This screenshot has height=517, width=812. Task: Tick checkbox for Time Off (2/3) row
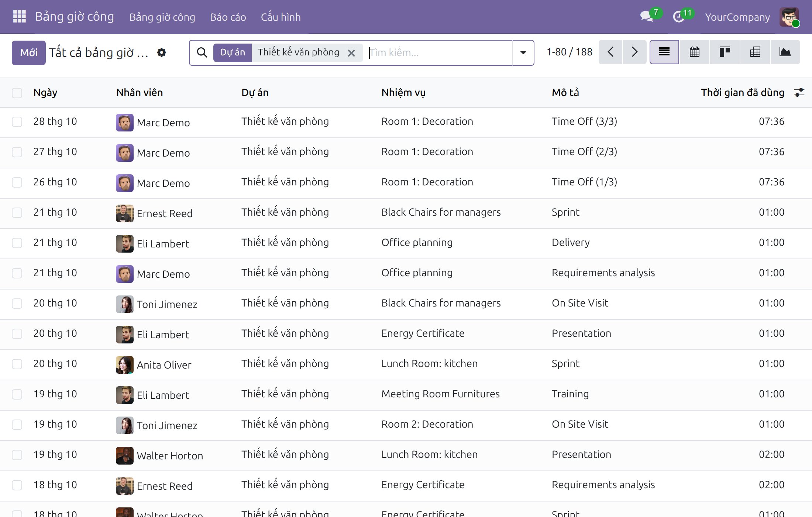tap(17, 152)
